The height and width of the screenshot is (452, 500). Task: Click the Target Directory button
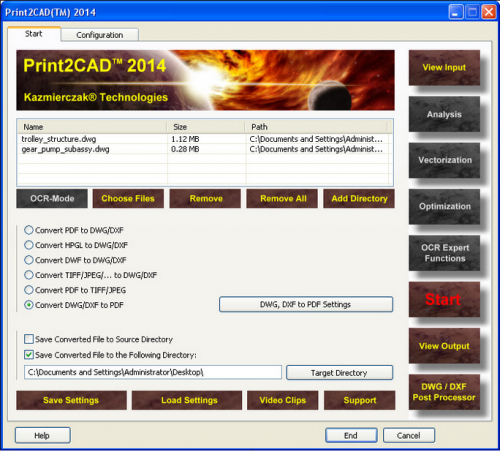tap(339, 373)
